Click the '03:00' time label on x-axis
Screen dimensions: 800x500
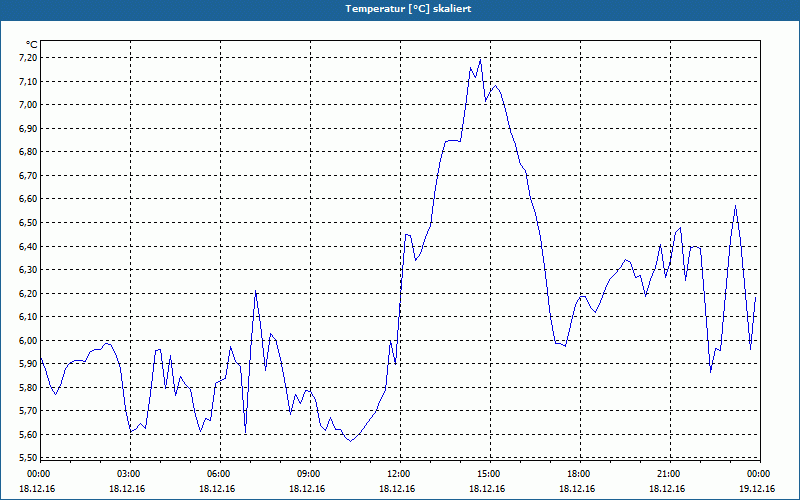coord(129,474)
